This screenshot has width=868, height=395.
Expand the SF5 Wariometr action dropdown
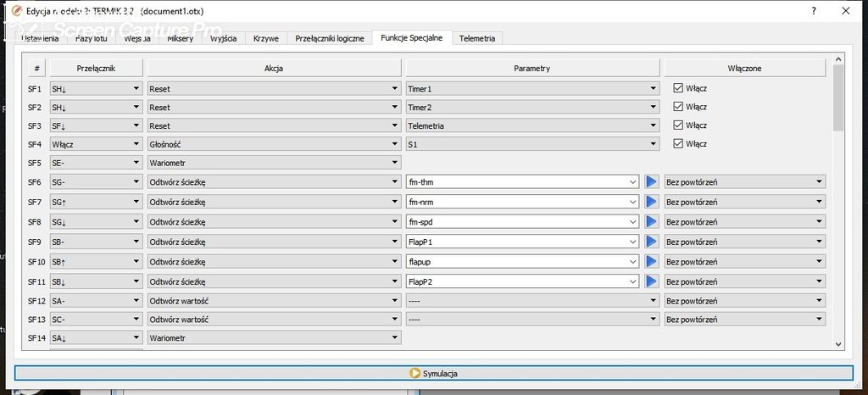click(274, 163)
